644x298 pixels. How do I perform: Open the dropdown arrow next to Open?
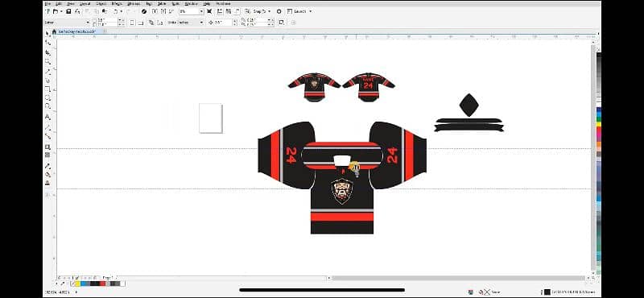tap(62, 11)
